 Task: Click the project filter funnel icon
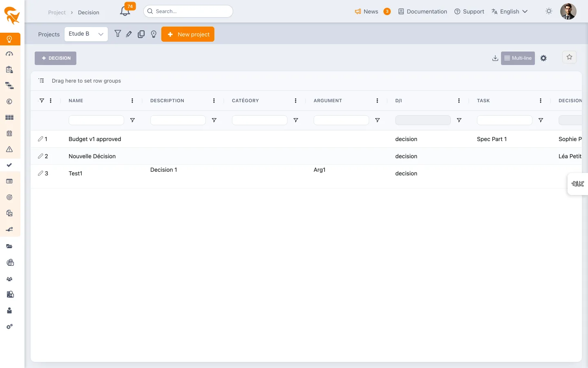(118, 34)
